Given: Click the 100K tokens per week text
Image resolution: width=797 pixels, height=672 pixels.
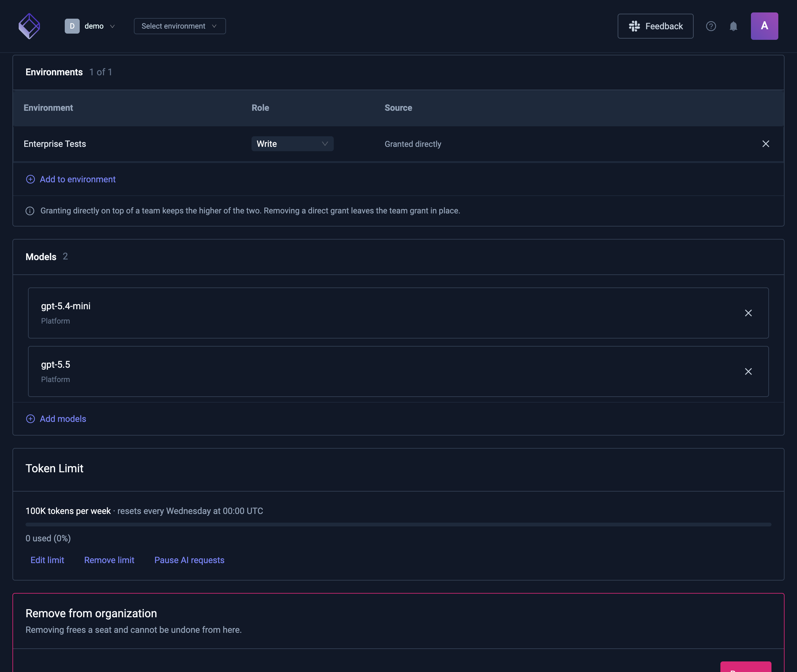Looking at the screenshot, I should click(x=68, y=511).
